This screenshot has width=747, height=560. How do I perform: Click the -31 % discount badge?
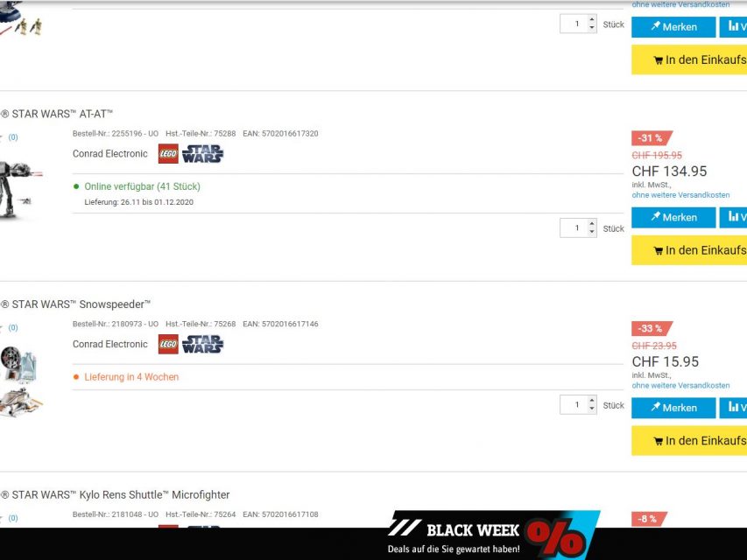[x=651, y=138]
